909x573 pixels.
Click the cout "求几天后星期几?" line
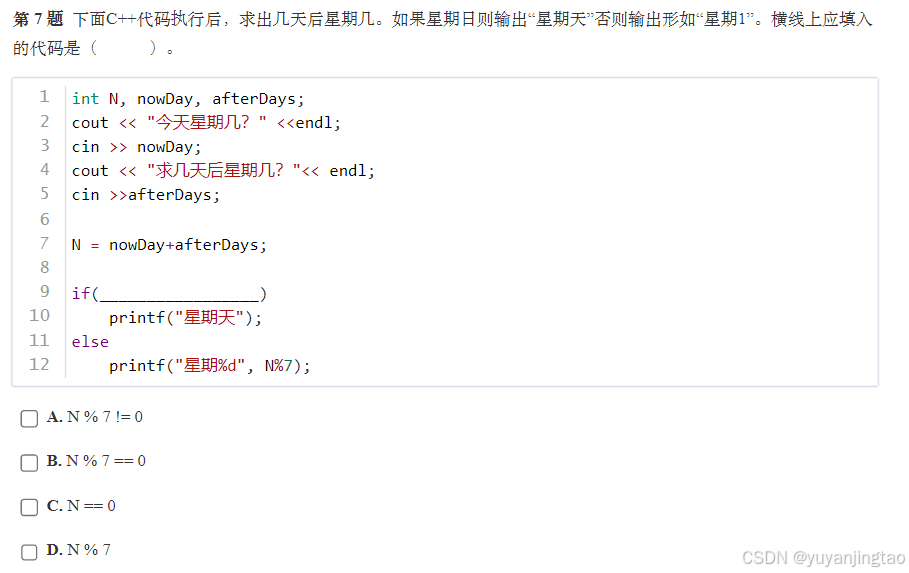[x=223, y=171]
